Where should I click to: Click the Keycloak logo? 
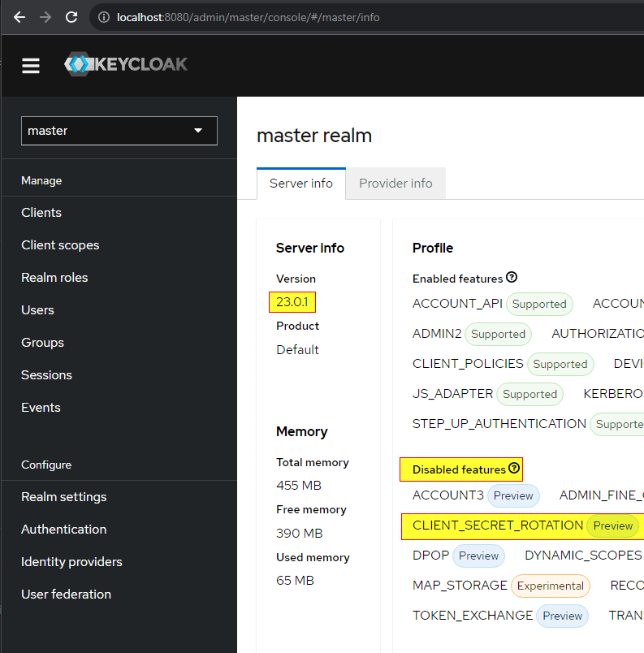125,64
